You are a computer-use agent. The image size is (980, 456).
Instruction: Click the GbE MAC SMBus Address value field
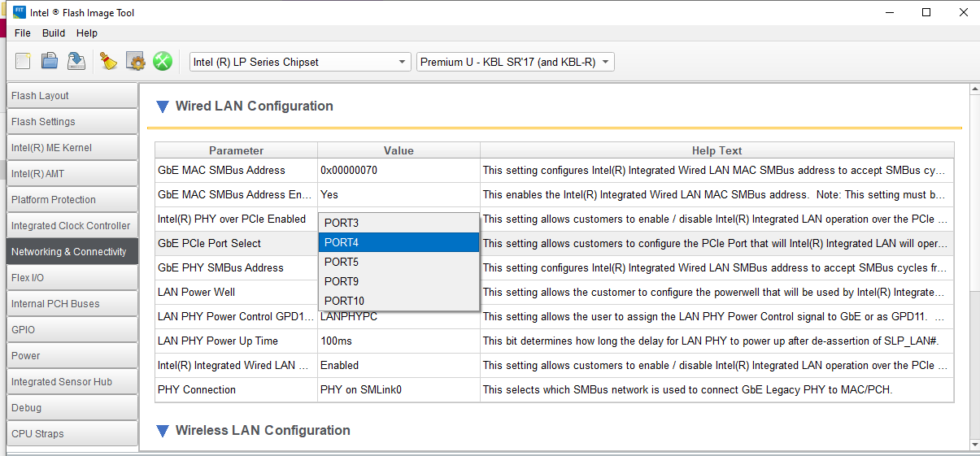[x=398, y=171]
